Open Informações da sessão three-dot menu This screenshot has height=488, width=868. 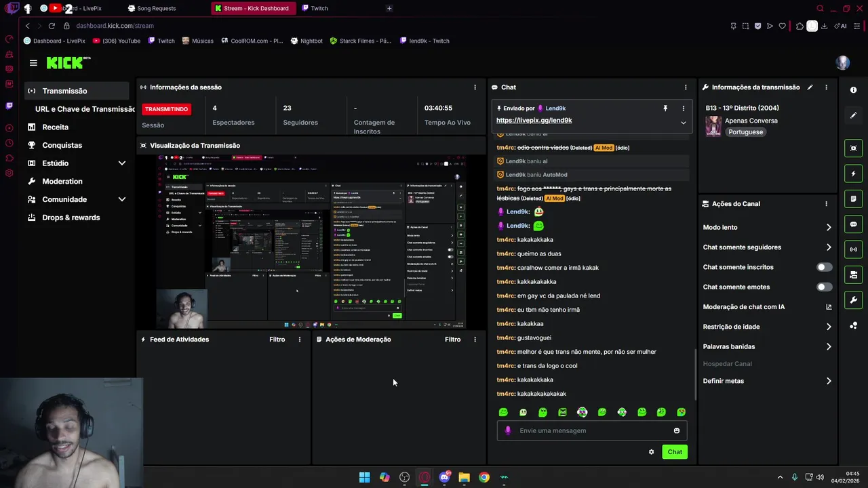click(x=475, y=87)
